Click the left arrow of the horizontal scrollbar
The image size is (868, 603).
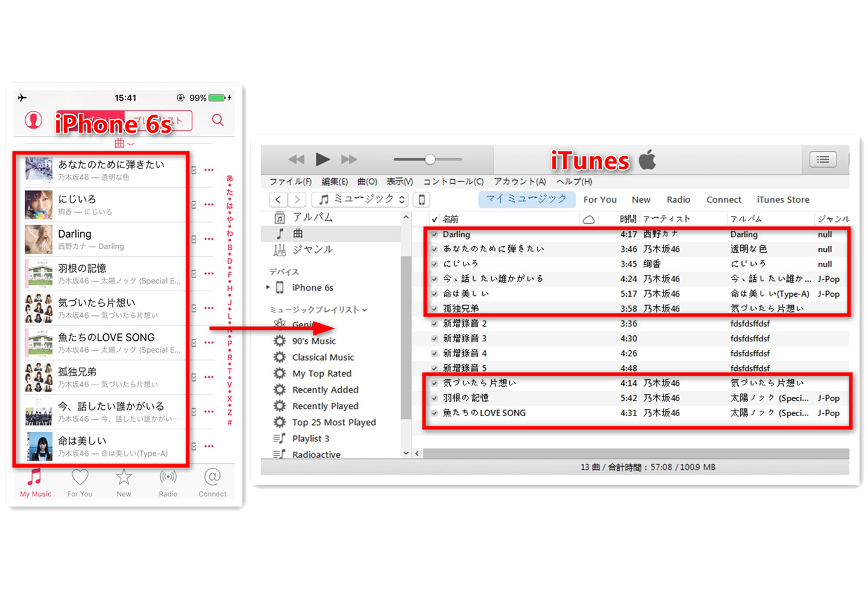[417, 453]
